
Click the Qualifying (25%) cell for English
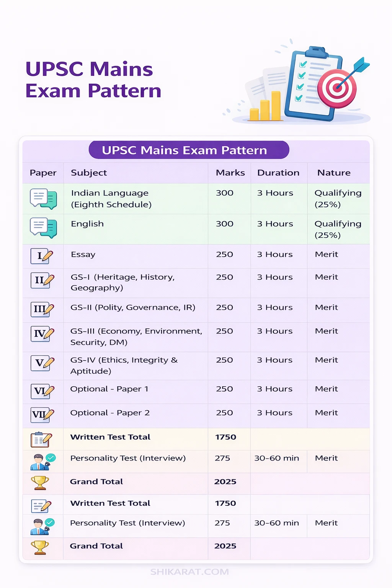pos(338,229)
